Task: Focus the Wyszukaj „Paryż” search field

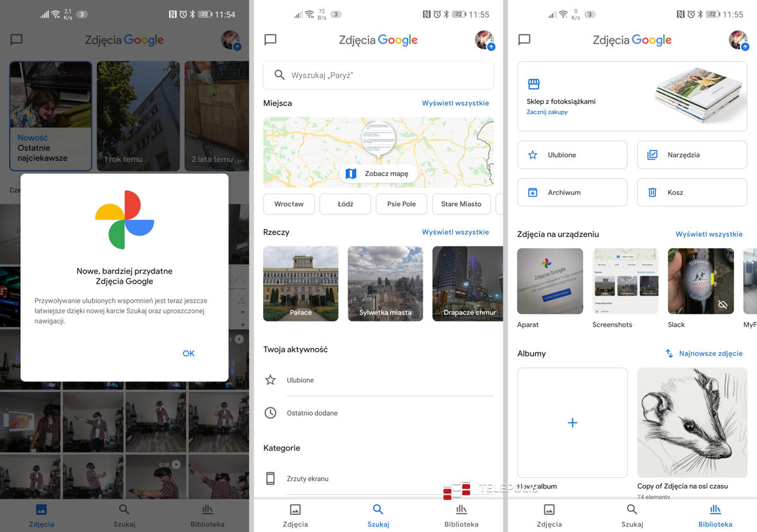Action: 378,75
